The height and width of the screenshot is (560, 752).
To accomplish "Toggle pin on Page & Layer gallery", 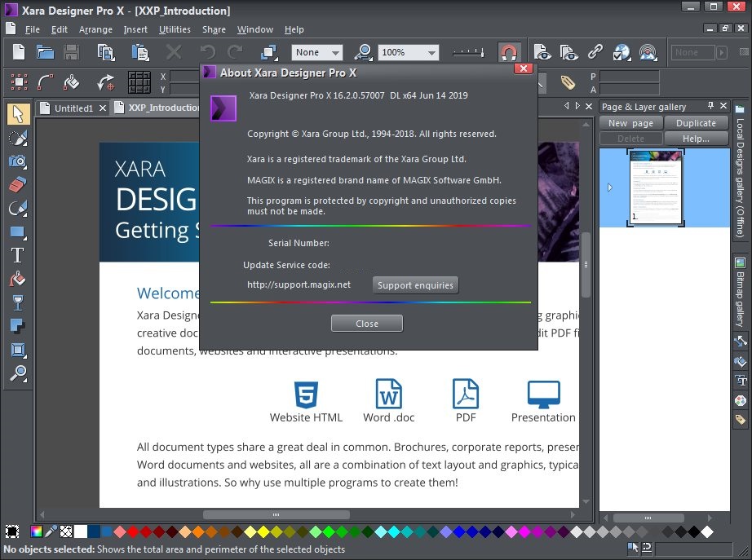I will point(710,106).
